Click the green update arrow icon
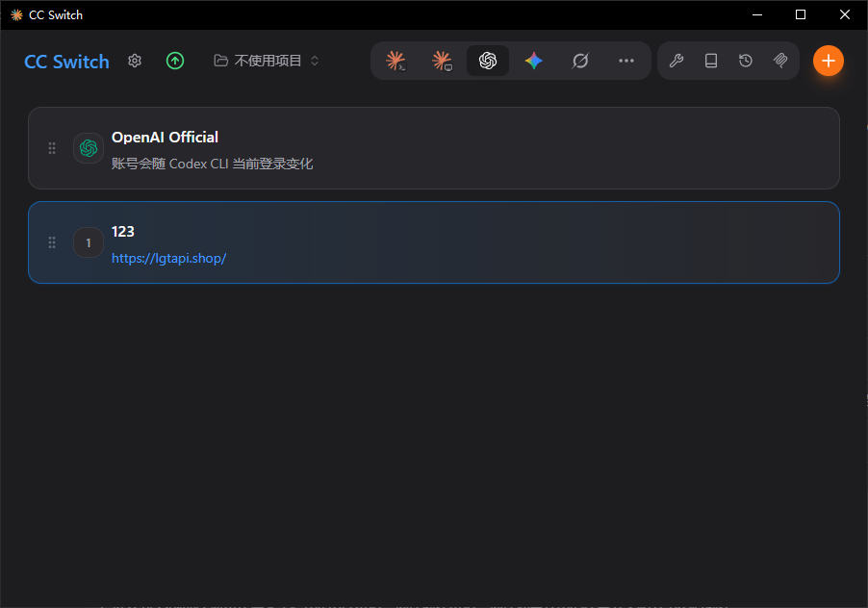This screenshot has height=608, width=868. click(x=175, y=61)
